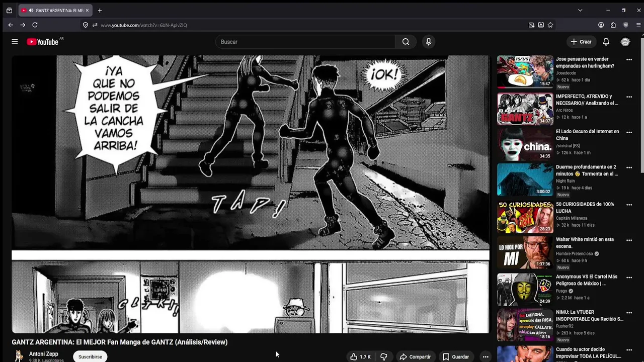Viewport: 644px width, 362px height.
Task: Subscribe with the Suscribirse button
Action: click(90, 356)
